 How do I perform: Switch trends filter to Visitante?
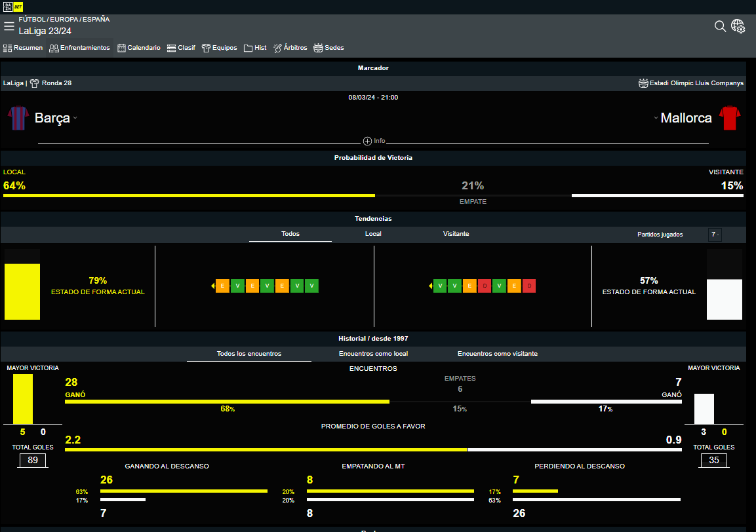point(456,234)
